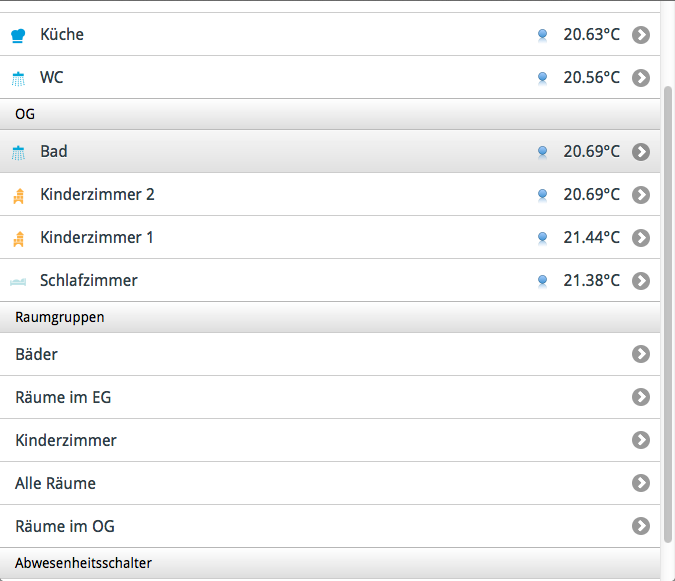The width and height of the screenshot is (675, 581).
Task: Select the Alle Räume group entry
Action: [x=330, y=483]
